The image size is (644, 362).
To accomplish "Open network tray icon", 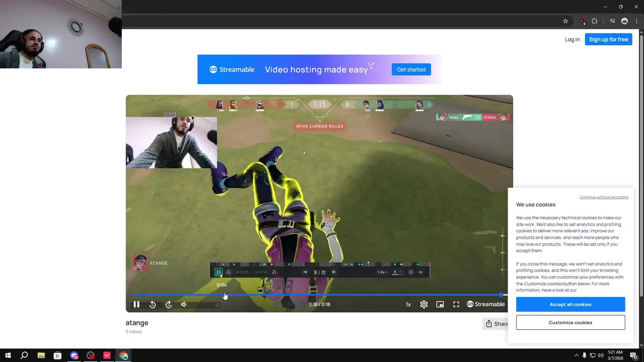I will pos(593,355).
